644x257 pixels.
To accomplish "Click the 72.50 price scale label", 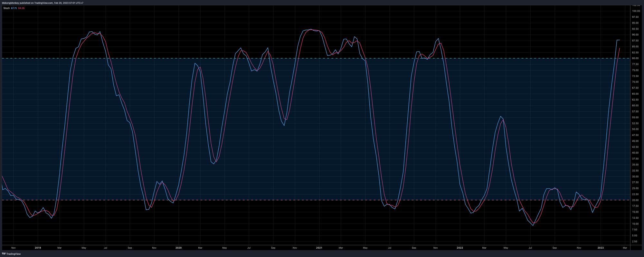I will 636,76.
